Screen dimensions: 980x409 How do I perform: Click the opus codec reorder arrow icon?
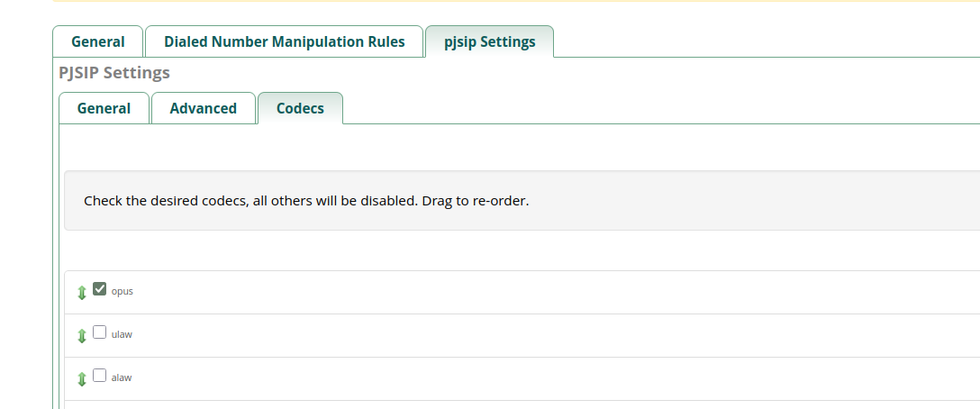pos(82,292)
